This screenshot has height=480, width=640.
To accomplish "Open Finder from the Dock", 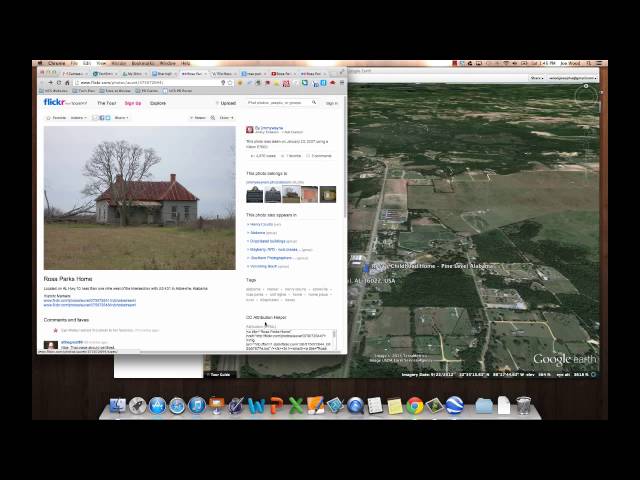I will click(x=118, y=406).
